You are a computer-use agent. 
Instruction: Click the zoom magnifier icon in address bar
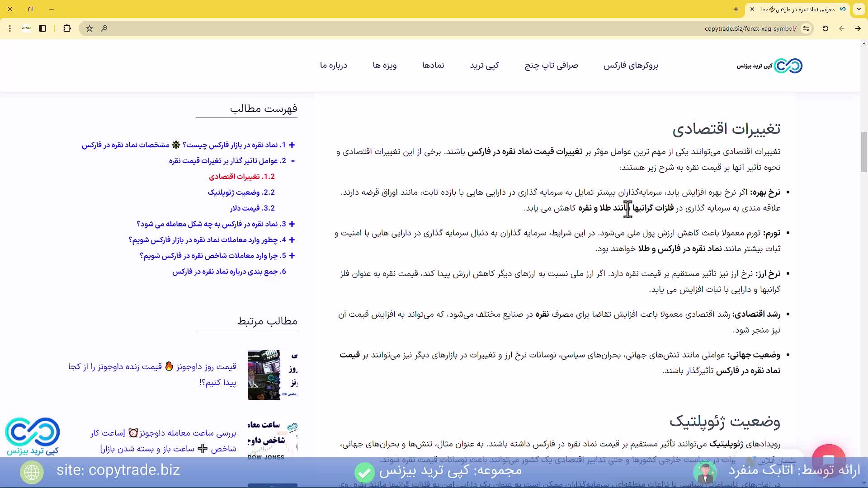pyautogui.click(x=104, y=28)
